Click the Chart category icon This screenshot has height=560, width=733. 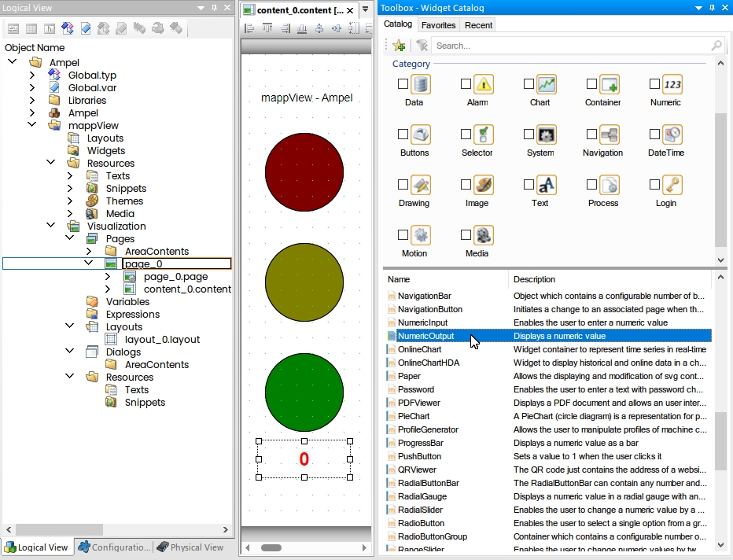pos(546,85)
